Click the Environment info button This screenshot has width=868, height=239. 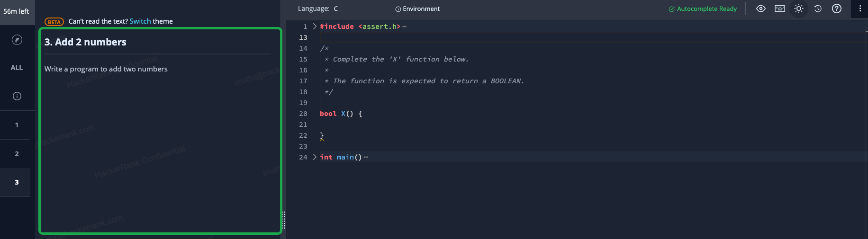tap(417, 9)
